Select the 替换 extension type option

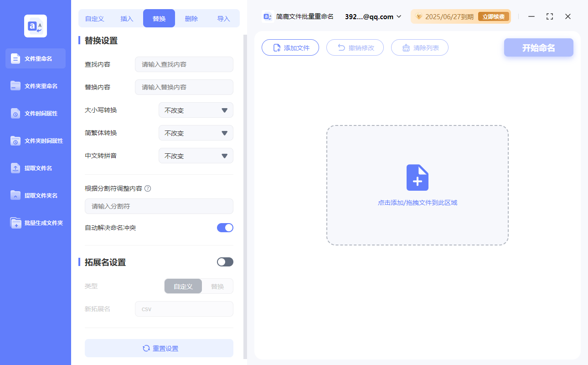tap(217, 286)
